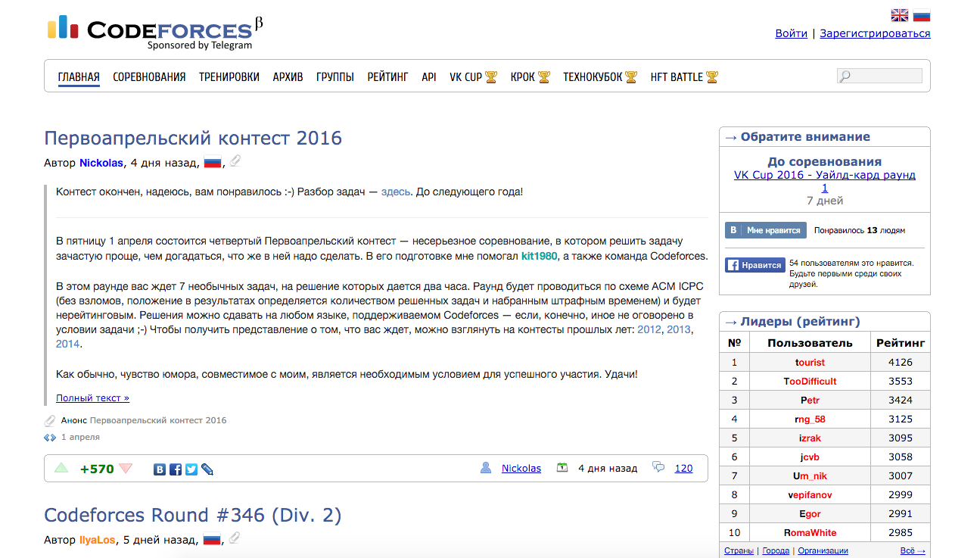The width and height of the screenshot is (980, 558).
Task: Copy post link via chain icon
Action: click(207, 469)
